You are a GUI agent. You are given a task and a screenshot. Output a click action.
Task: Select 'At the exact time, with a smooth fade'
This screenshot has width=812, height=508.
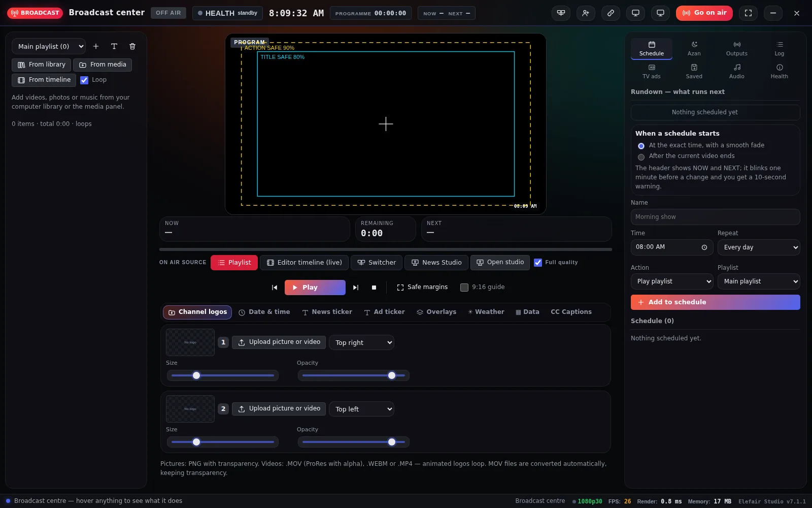tap(641, 146)
